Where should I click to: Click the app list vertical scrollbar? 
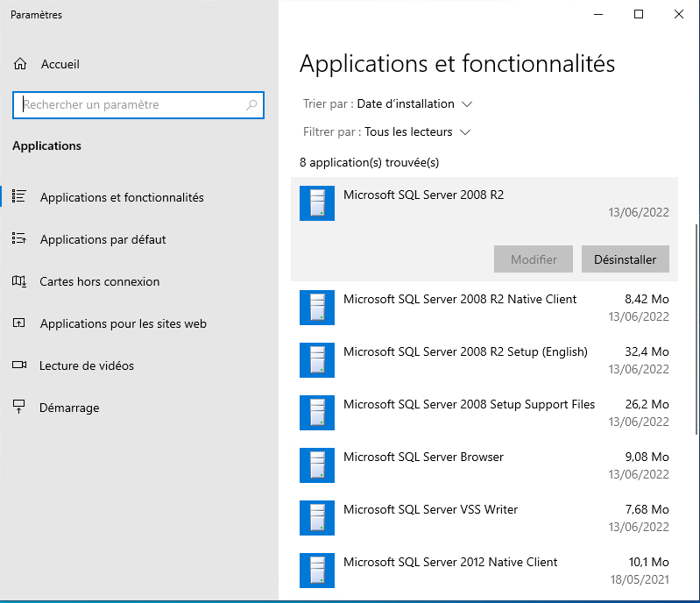tap(696, 330)
